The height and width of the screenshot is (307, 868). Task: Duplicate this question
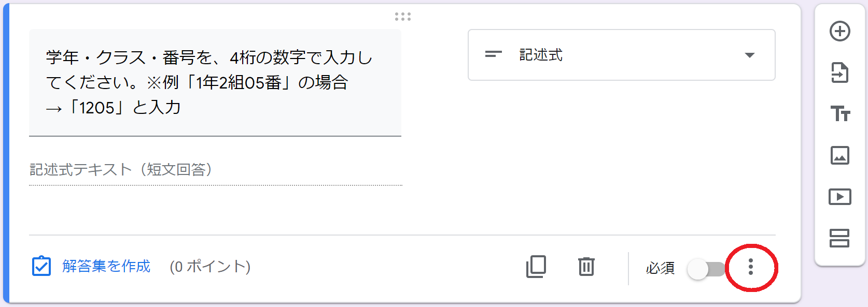(x=536, y=267)
